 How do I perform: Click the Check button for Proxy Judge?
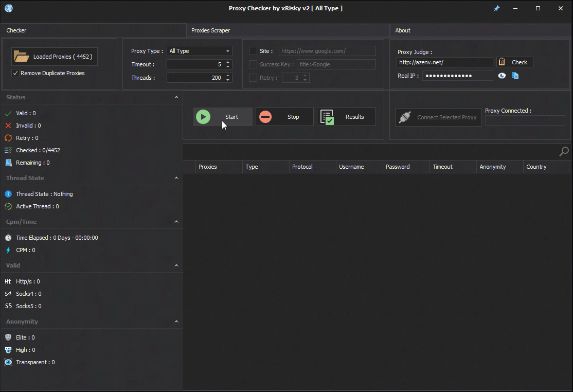click(x=514, y=61)
